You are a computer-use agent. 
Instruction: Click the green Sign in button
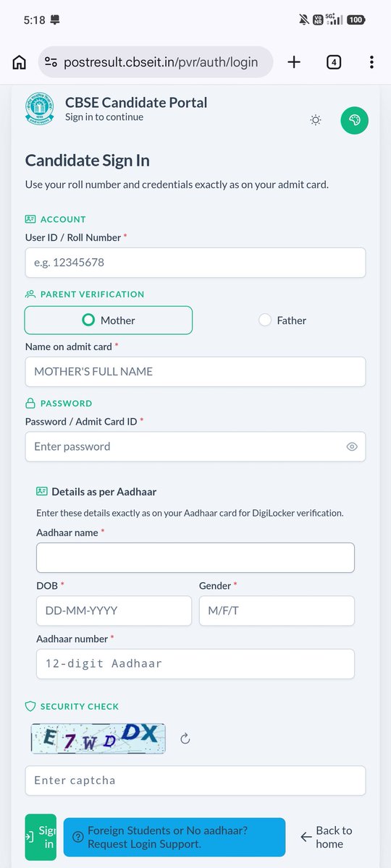[x=41, y=837]
